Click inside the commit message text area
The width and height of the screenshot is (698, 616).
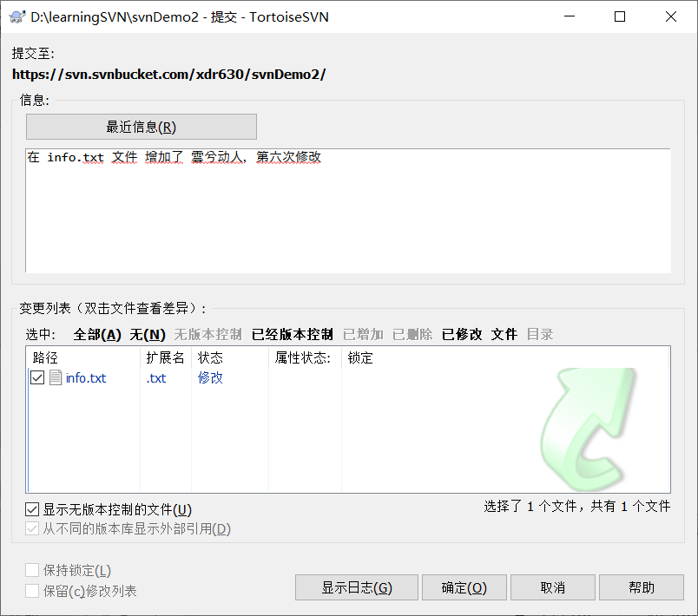point(347,208)
